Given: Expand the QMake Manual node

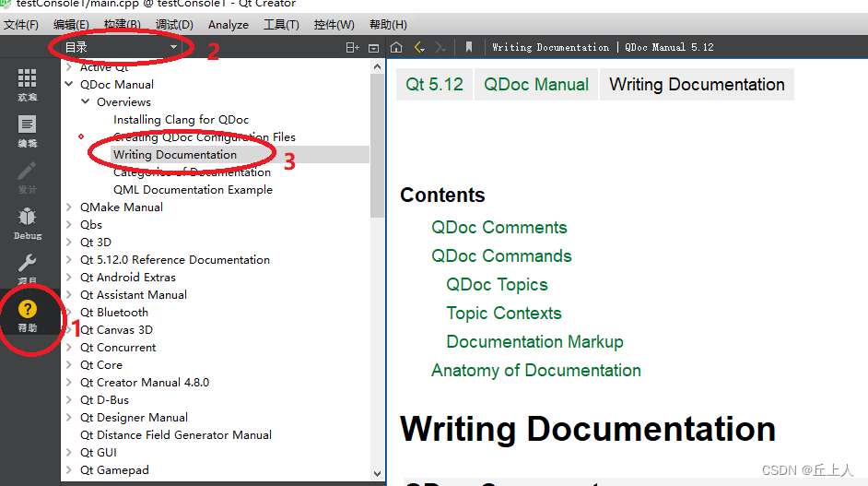Looking at the screenshot, I should 69,207.
